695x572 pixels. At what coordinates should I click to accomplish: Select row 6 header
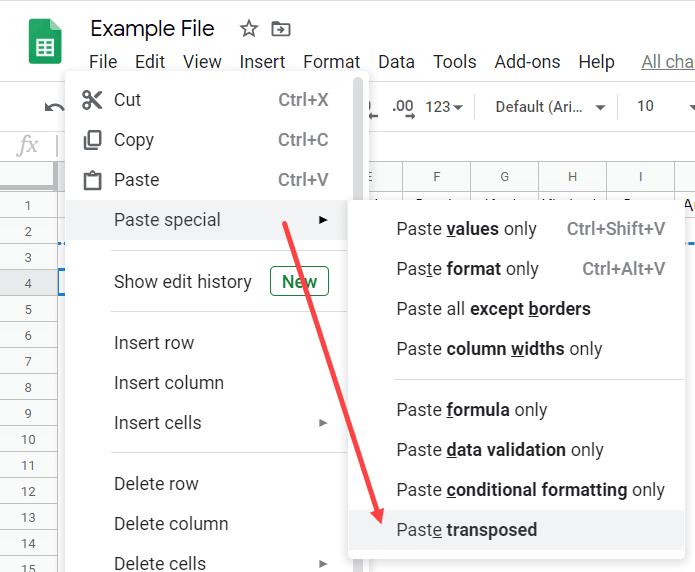[28, 335]
